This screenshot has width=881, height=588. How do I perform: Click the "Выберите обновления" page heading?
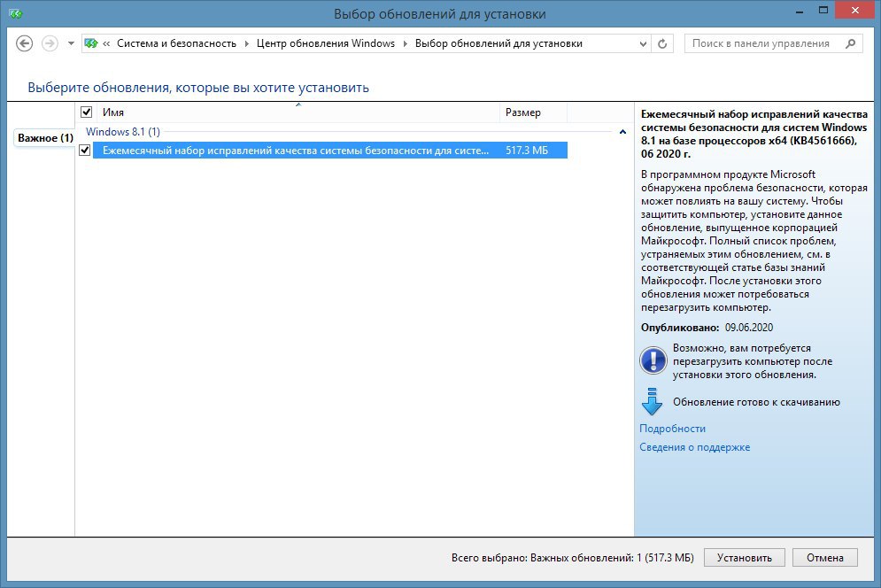click(198, 88)
